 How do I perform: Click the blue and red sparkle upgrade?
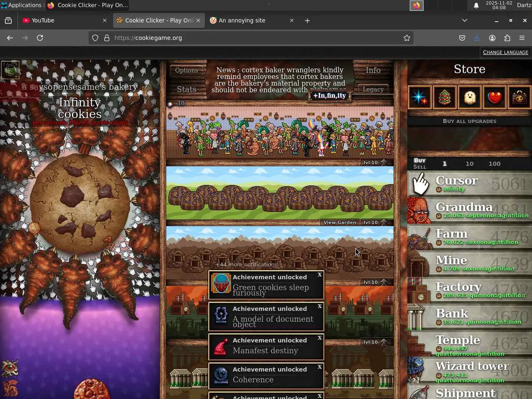click(419, 97)
